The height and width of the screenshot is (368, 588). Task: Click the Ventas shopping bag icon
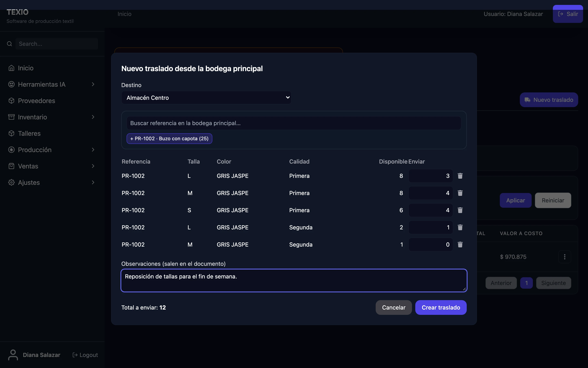point(11,166)
